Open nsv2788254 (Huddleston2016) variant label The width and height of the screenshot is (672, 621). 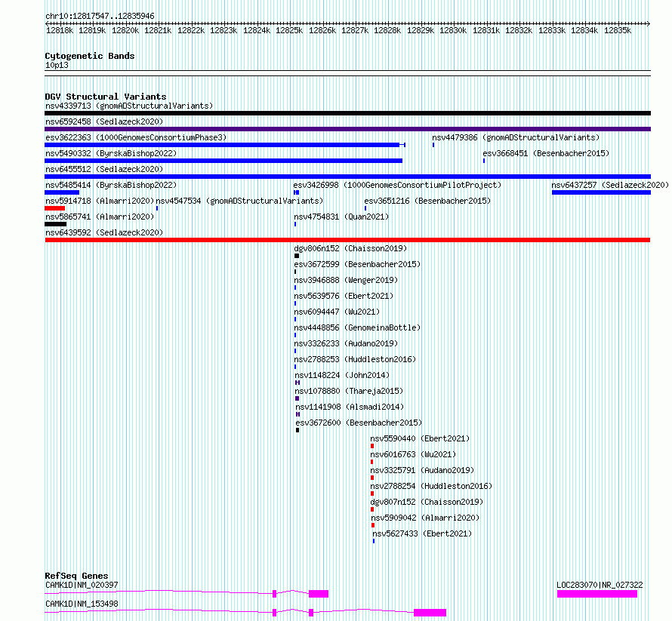tap(431, 486)
